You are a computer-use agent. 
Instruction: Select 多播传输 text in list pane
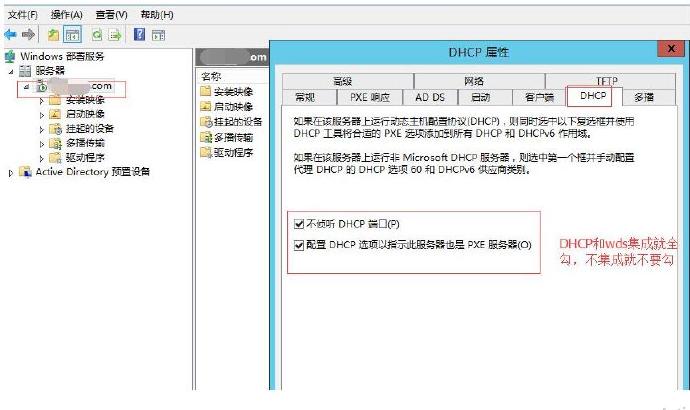233,137
